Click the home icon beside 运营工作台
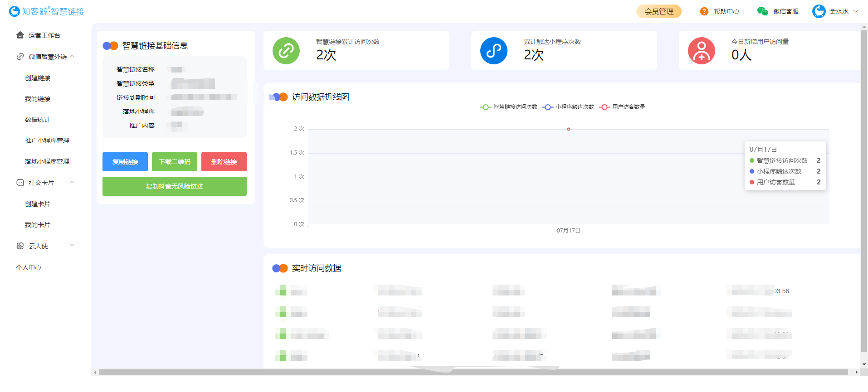Viewport: 868px width, 392px height. point(20,35)
